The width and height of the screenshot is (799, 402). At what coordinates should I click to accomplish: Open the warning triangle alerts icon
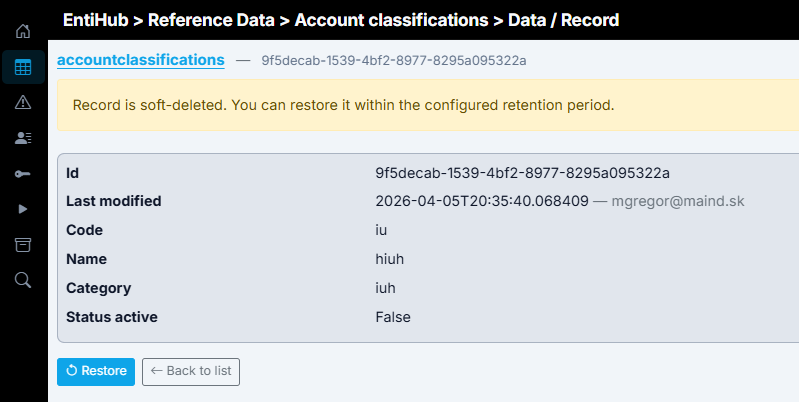click(x=23, y=102)
